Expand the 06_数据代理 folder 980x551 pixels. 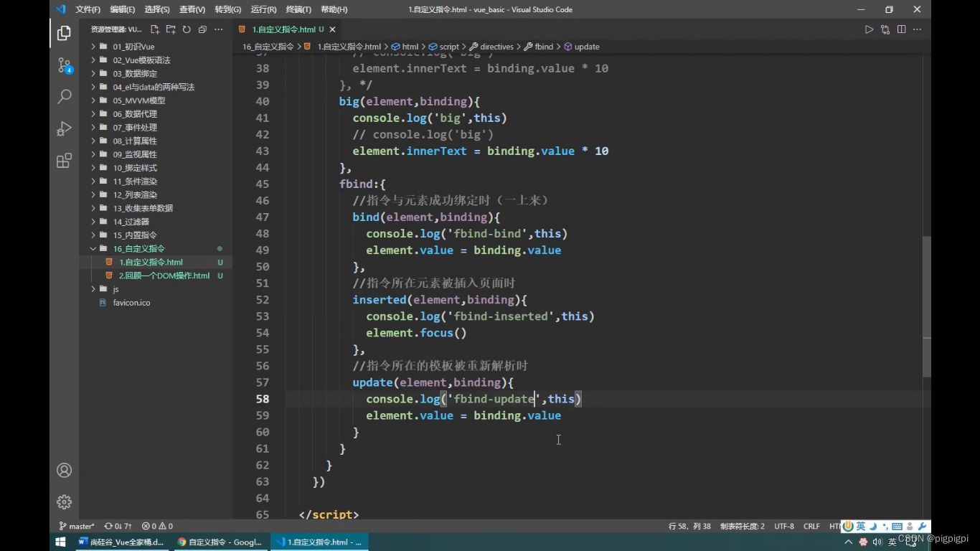pyautogui.click(x=156, y=114)
